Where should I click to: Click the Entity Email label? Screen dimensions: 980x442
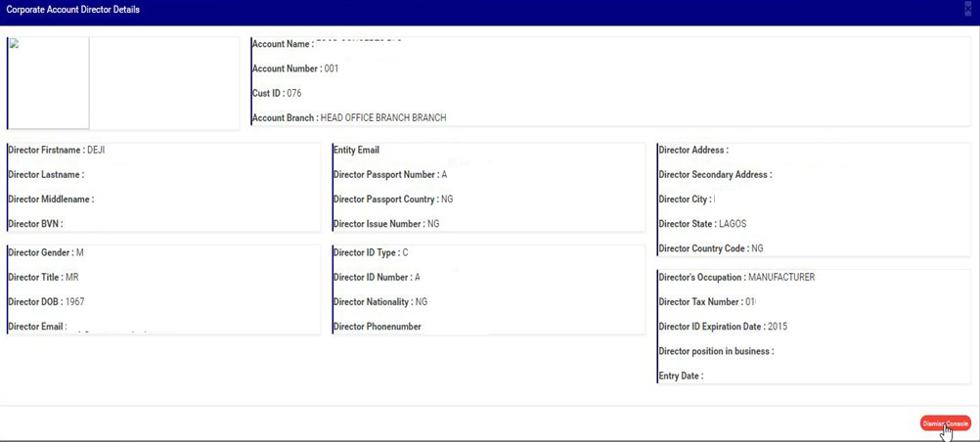356,151
